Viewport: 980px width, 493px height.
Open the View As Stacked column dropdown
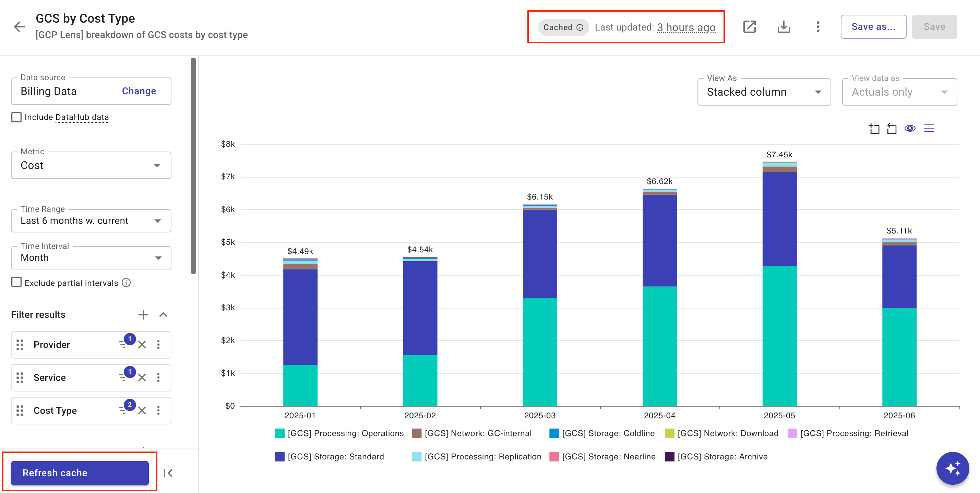764,92
